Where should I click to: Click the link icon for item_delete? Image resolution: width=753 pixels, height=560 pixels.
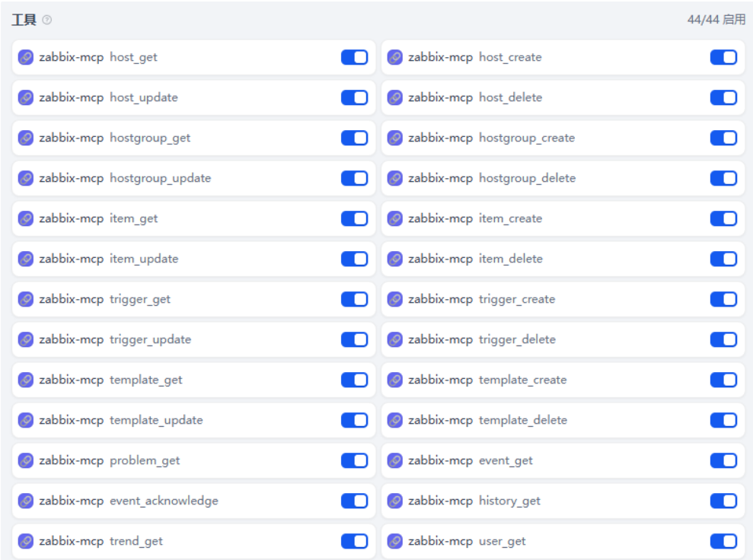(x=394, y=259)
